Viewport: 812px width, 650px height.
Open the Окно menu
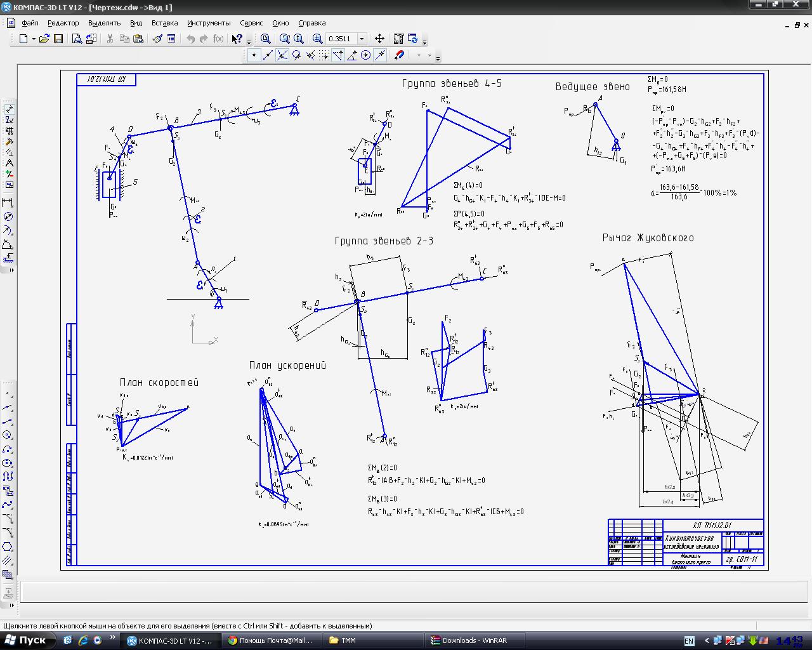tap(280, 23)
